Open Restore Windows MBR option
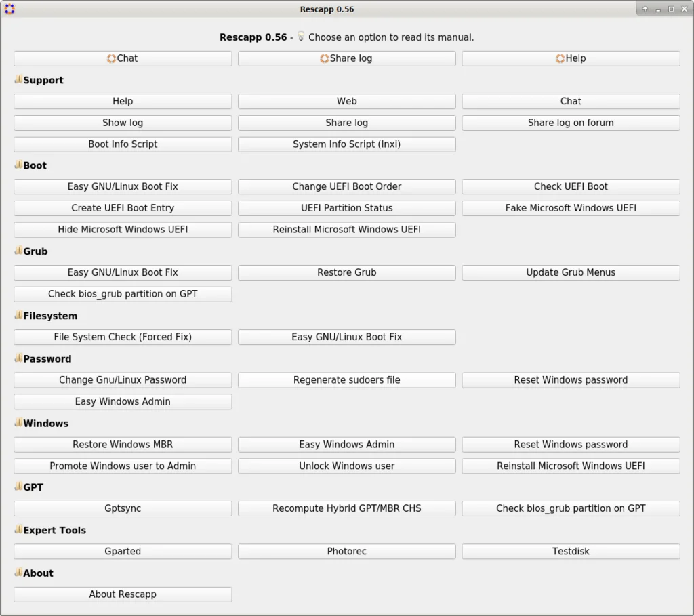The image size is (694, 616). (123, 445)
